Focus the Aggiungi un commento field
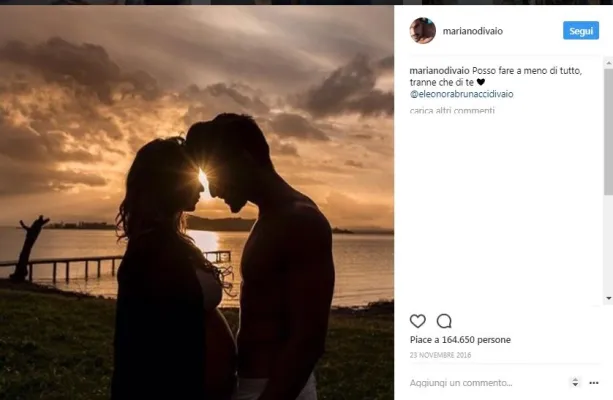 (487, 383)
